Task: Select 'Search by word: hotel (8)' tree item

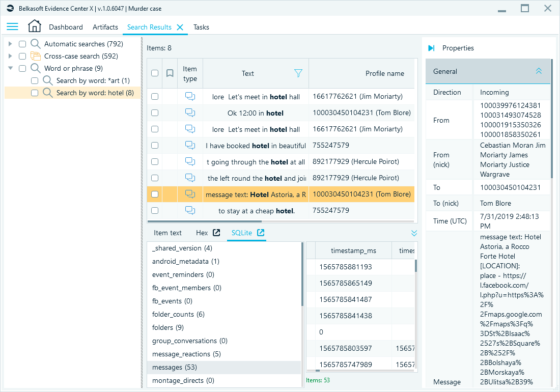Action: (x=72, y=93)
